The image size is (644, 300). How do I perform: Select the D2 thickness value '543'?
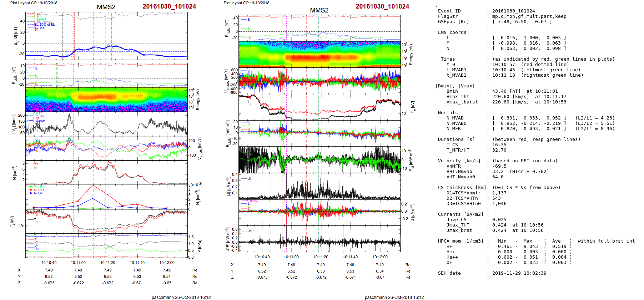pyautogui.click(x=496, y=198)
